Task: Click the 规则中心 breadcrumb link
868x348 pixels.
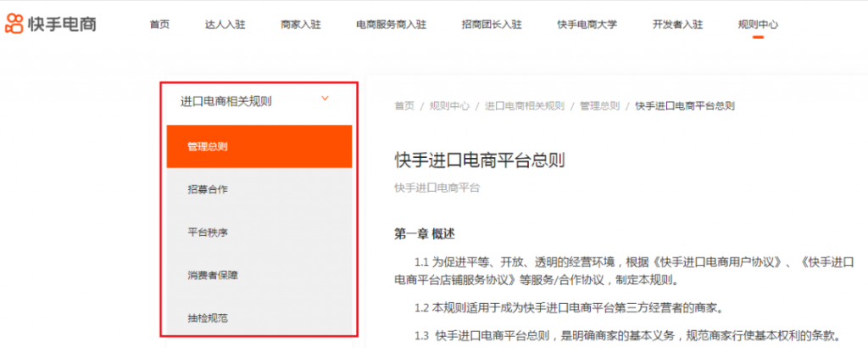Action: (449, 106)
